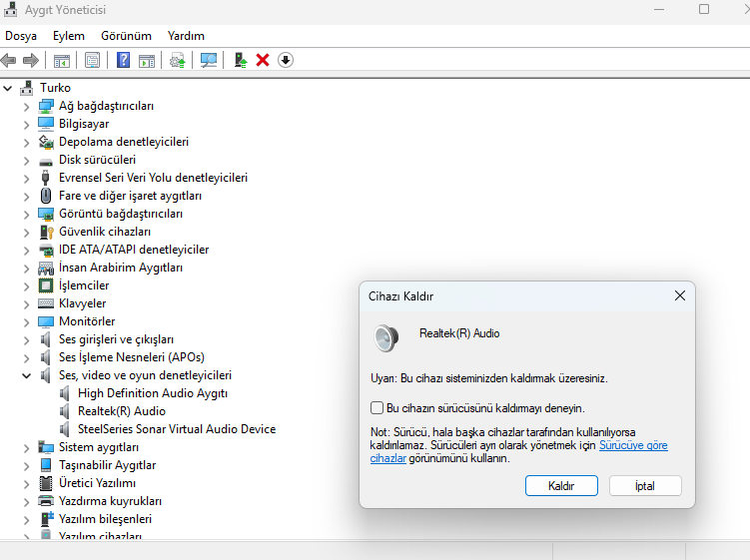Open the Dosya menu
The height and width of the screenshot is (560, 750).
click(x=21, y=36)
